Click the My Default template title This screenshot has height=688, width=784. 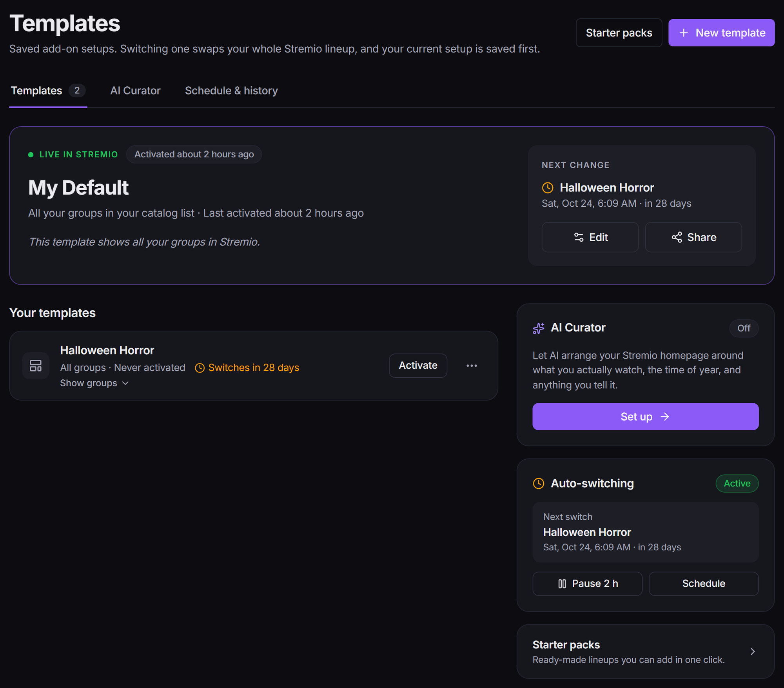point(78,188)
